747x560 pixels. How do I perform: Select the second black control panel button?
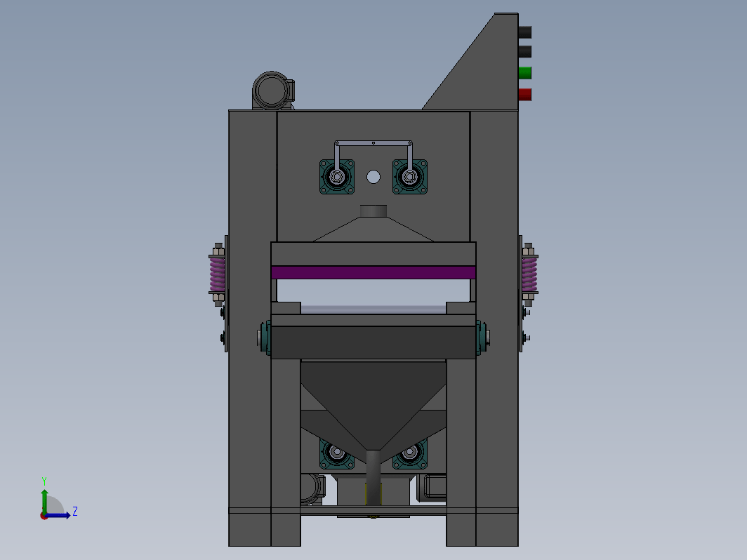(524, 51)
